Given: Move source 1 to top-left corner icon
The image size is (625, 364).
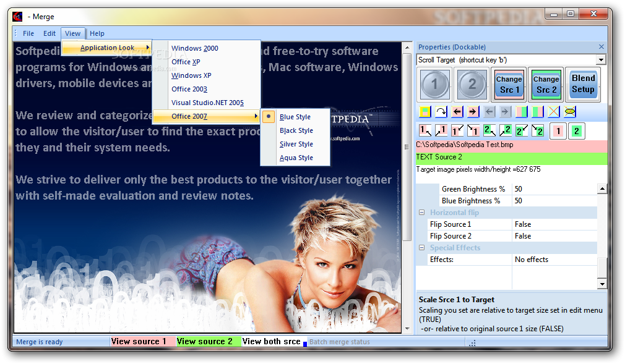Looking at the screenshot, I should [425, 130].
